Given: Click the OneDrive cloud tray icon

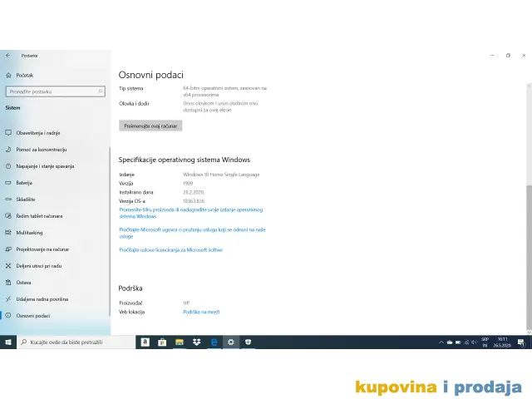Looking at the screenshot, I should click(x=450, y=342).
